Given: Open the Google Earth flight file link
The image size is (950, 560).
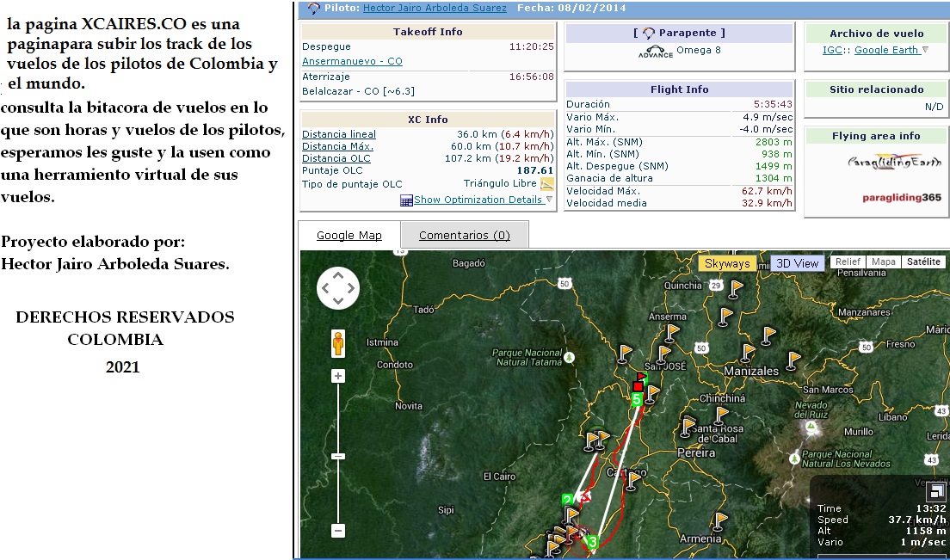Looking at the screenshot, I should (x=886, y=50).
